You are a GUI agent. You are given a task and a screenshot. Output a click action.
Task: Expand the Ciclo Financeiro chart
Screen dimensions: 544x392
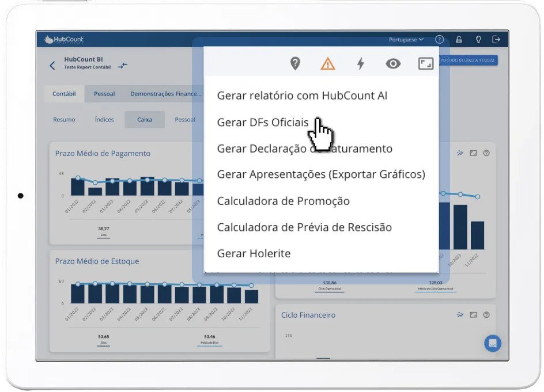coord(473,315)
